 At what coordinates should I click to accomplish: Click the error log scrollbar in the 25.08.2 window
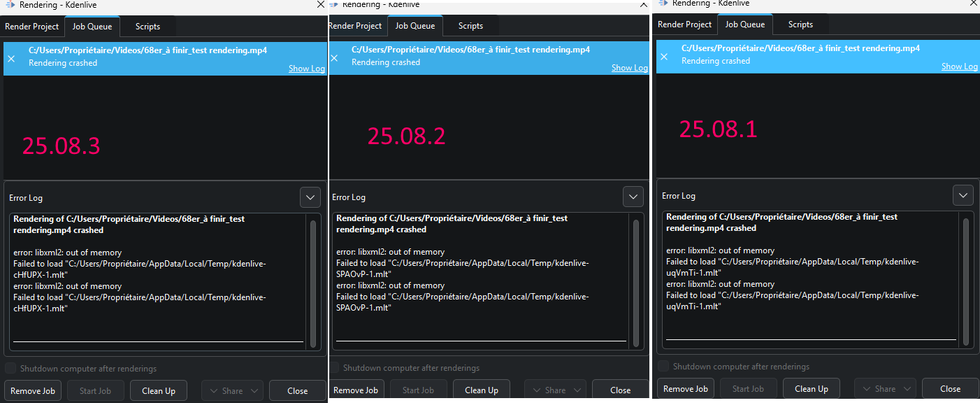click(635, 280)
